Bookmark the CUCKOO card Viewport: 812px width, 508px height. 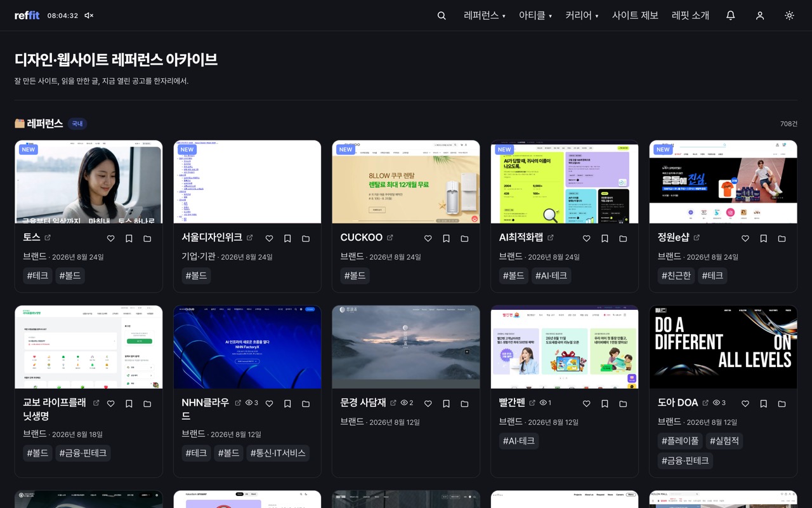pyautogui.click(x=446, y=239)
